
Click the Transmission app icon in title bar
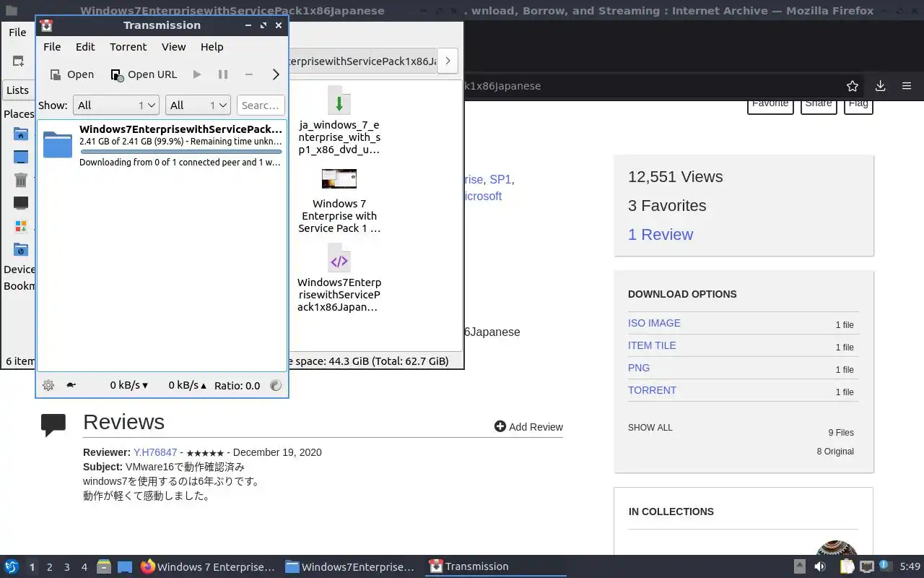point(46,25)
